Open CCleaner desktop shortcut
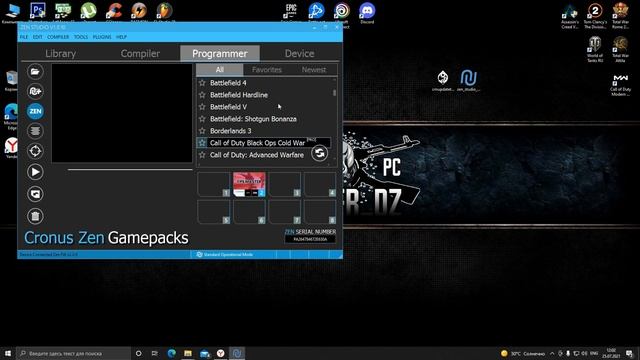The height and width of the screenshot is (360, 640). (x=114, y=12)
